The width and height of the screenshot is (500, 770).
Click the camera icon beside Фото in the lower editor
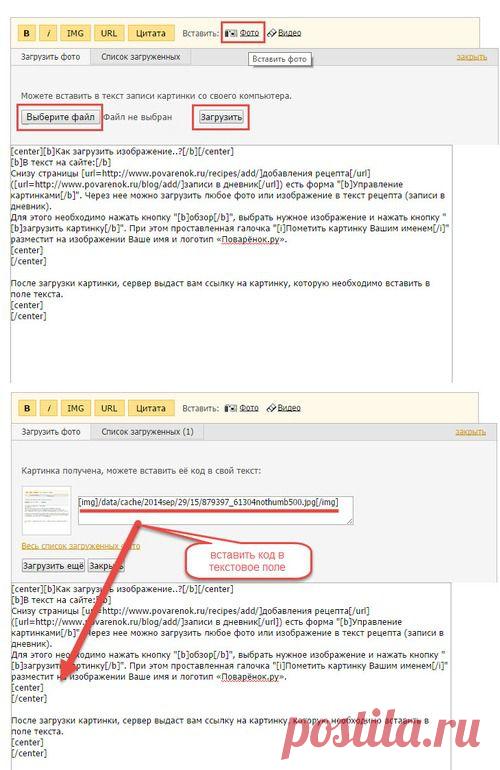tap(230, 408)
